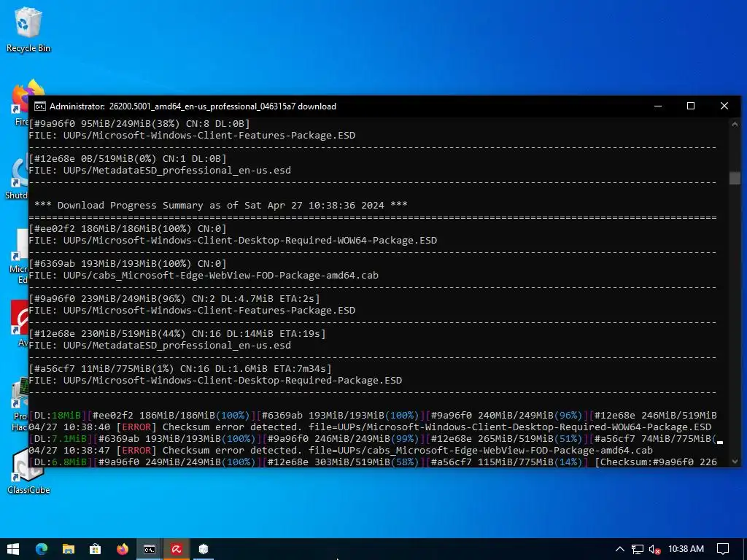Click the Download Progress Summary heading line
Viewport: 747px width, 560px height.
tap(221, 205)
